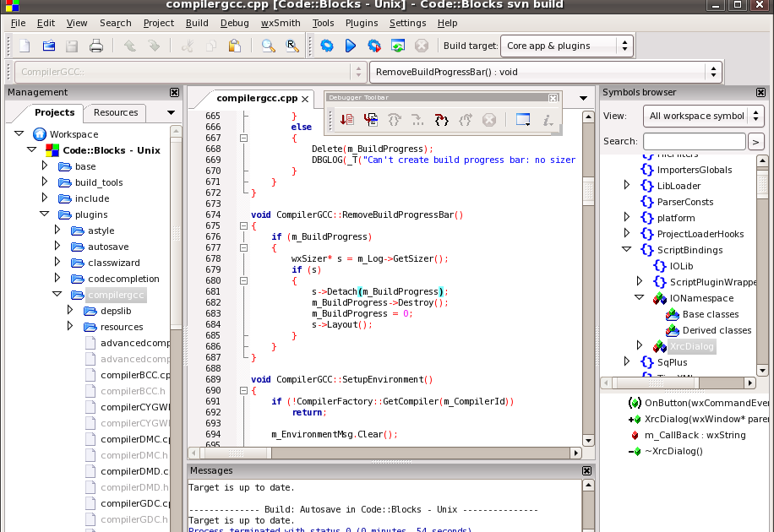Open the Plugins menu

(362, 23)
